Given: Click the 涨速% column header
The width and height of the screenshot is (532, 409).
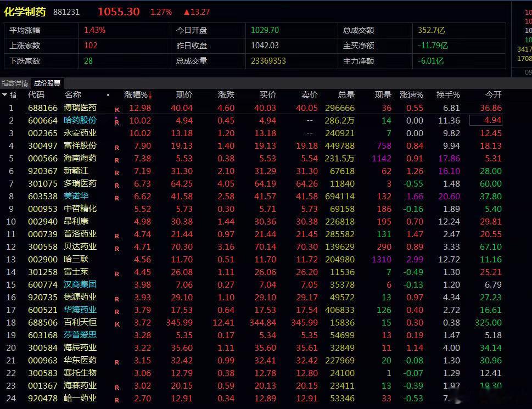Looking at the screenshot, I should (411, 95).
